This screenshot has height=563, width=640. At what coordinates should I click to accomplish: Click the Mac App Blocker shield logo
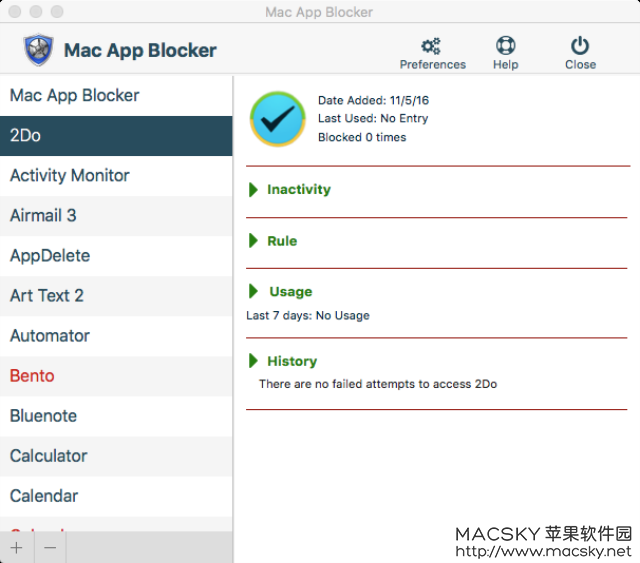click(x=38, y=50)
